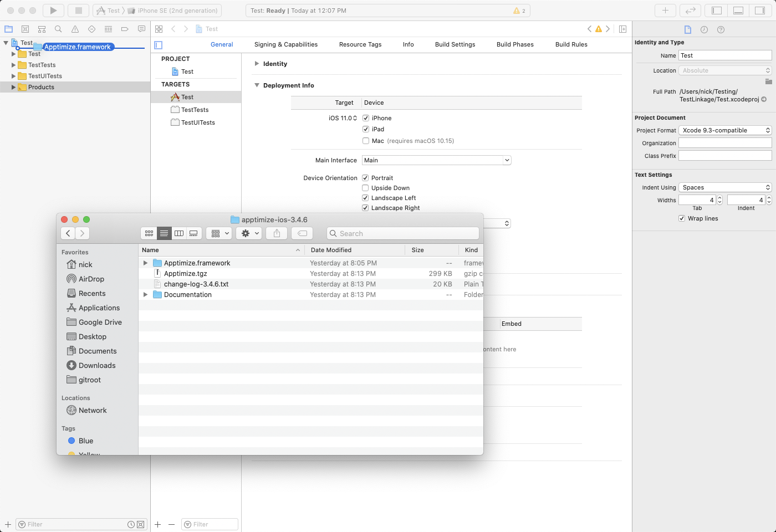Go back in Finder window
The height and width of the screenshot is (532, 776).
[68, 233]
